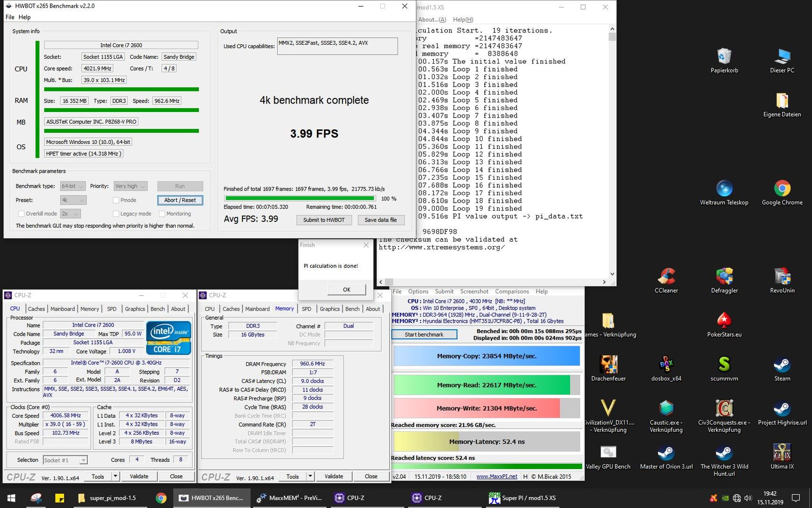Image resolution: width=812 pixels, height=508 pixels.
Task: Open the Benchmark type 64-bit dropdown
Action: (73, 186)
